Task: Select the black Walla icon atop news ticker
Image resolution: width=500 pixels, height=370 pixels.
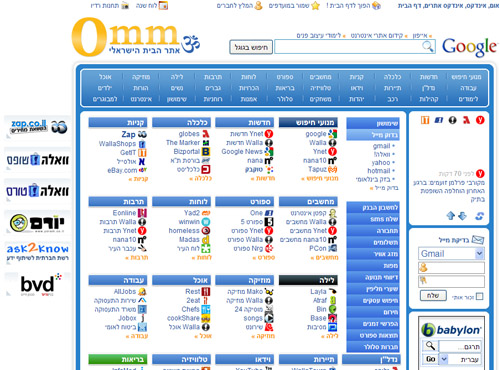Action: pyautogui.click(x=452, y=120)
